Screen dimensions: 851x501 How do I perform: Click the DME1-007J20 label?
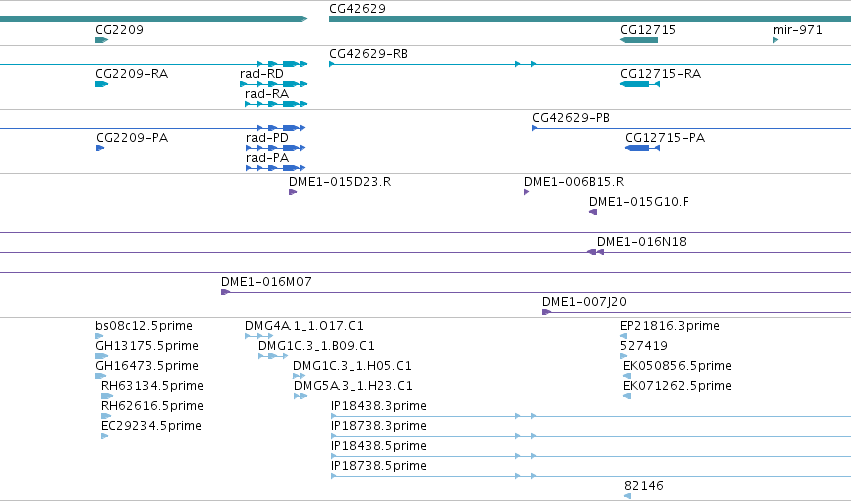point(584,302)
